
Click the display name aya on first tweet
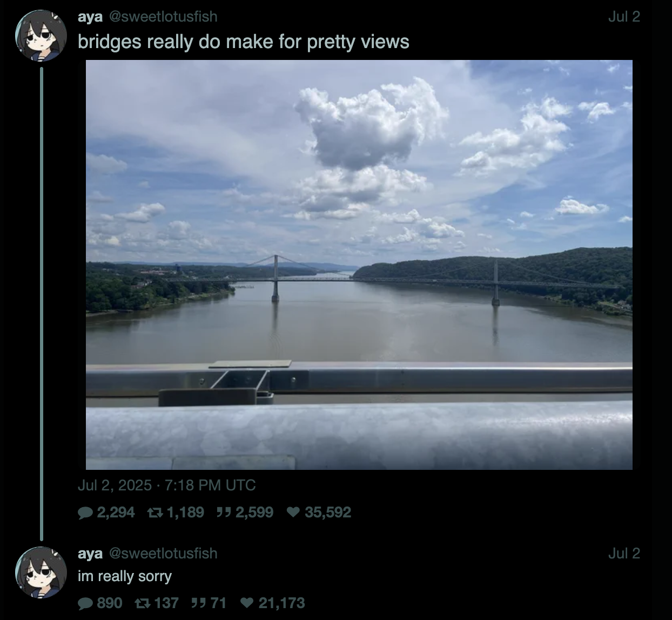pyautogui.click(x=90, y=17)
